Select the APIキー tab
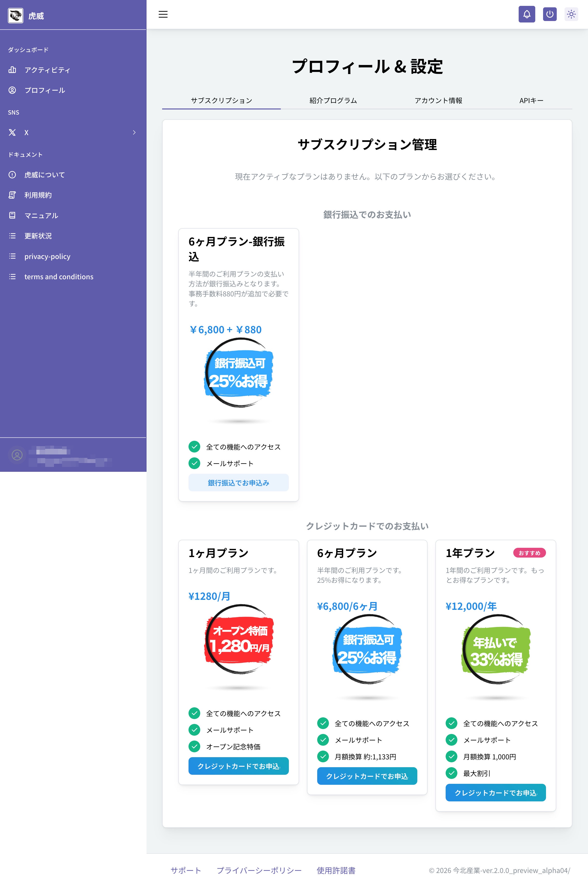588x883 pixels. [x=531, y=100]
